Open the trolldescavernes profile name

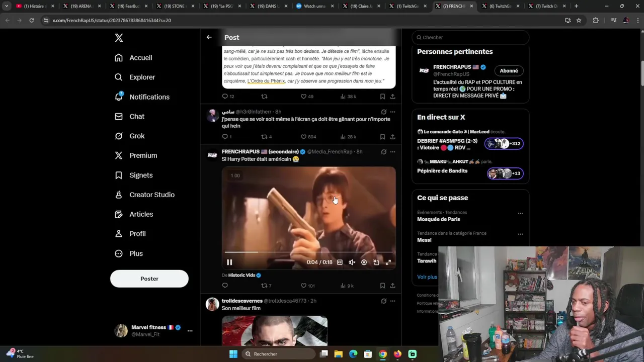pyautogui.click(x=242, y=301)
